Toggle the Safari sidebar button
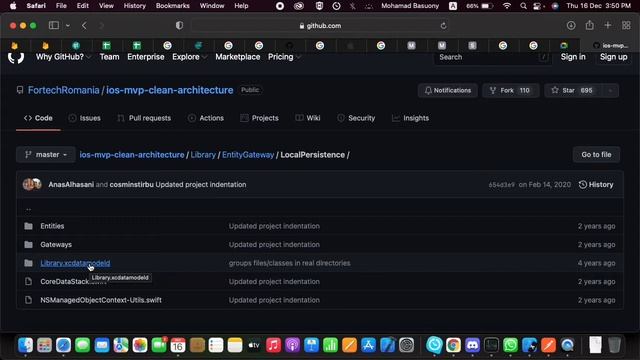This screenshot has height=360, width=640. (x=54, y=25)
